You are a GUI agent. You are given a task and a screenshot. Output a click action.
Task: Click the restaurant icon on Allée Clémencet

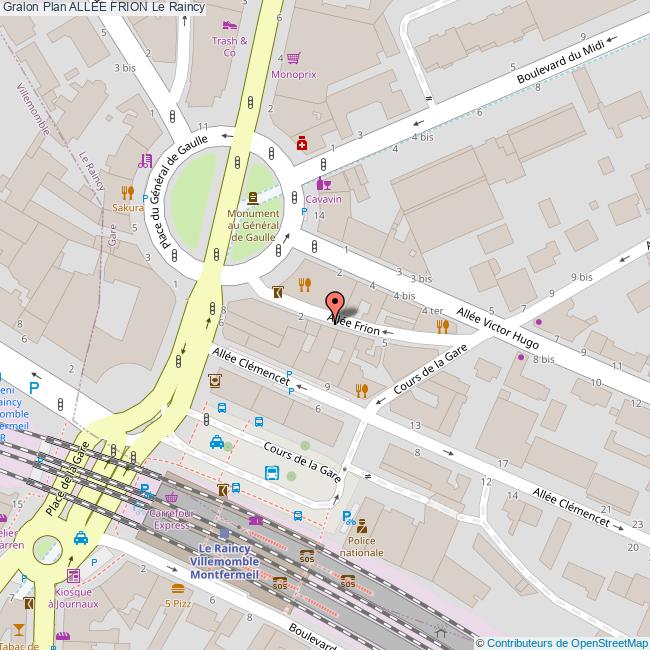pos(361,390)
